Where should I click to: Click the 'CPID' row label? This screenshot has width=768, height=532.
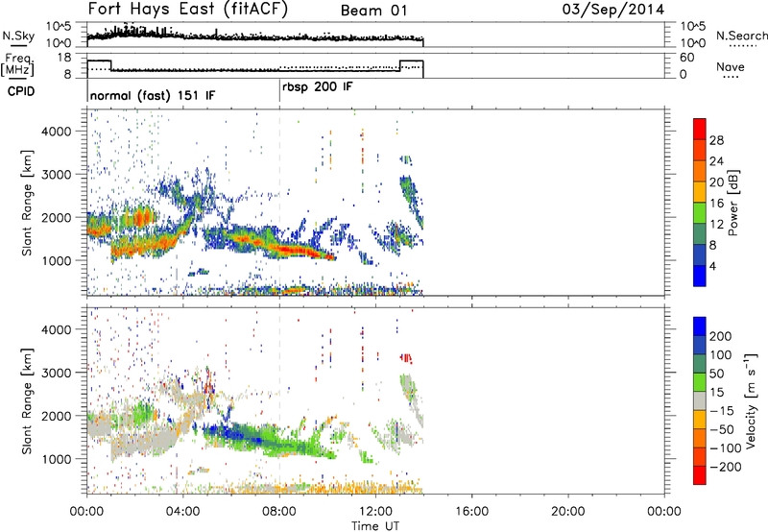point(20,91)
